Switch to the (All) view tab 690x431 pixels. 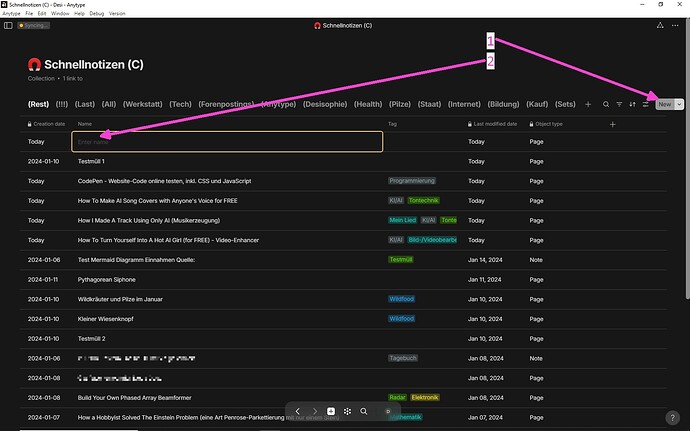click(109, 104)
